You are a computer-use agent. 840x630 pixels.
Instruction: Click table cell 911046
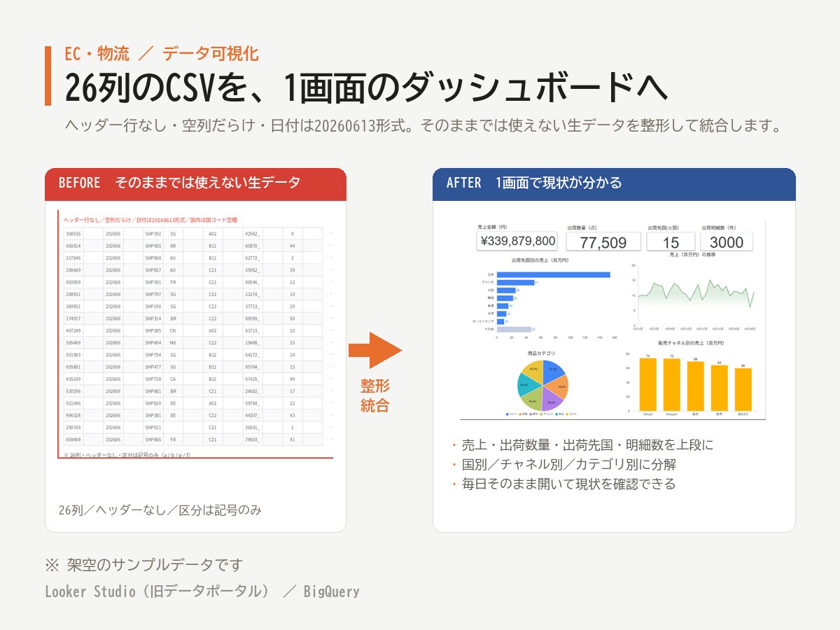(73, 403)
